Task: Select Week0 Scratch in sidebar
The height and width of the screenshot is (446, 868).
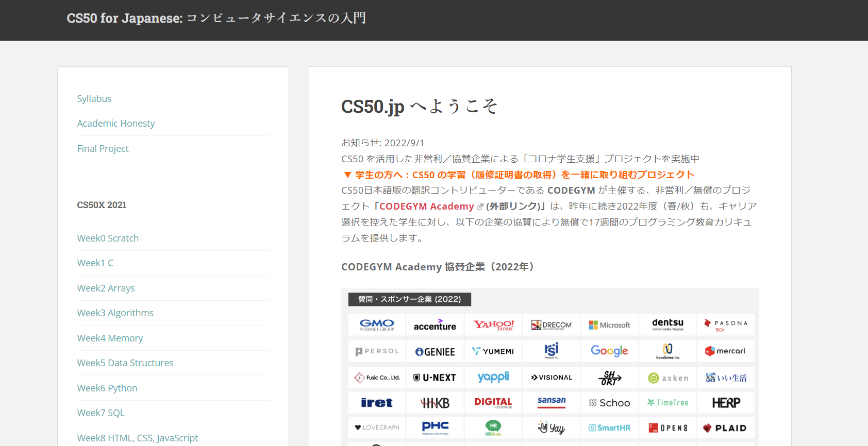Action: (108, 238)
